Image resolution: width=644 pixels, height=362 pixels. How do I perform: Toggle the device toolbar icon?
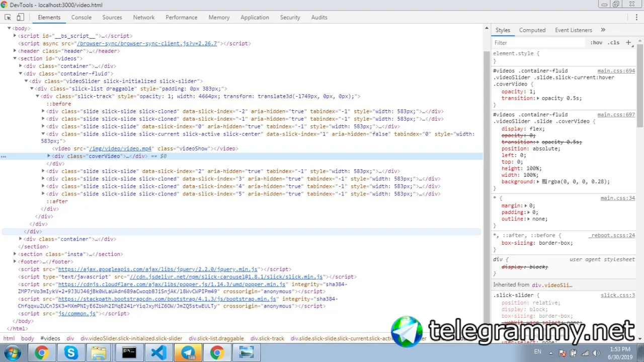(x=21, y=17)
